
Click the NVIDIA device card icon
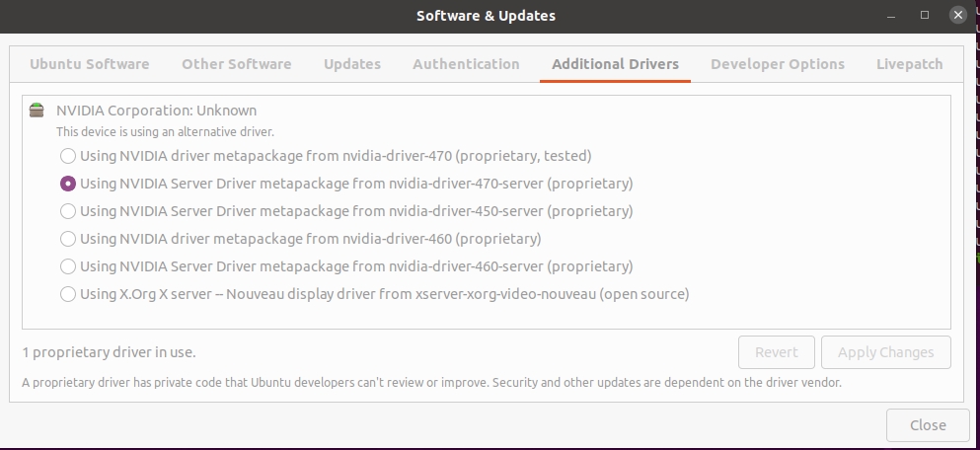point(37,111)
